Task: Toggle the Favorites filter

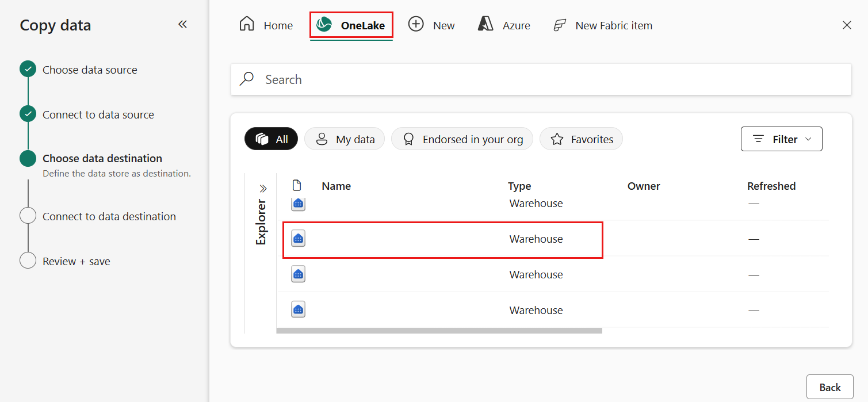Action: (581, 139)
